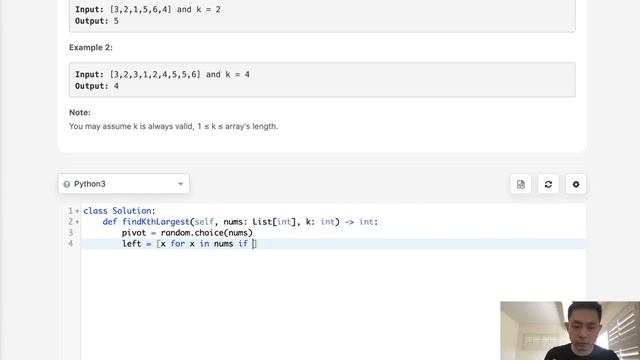Click line number 3 in the gutter
This screenshot has width=640, height=360.
click(x=71, y=233)
